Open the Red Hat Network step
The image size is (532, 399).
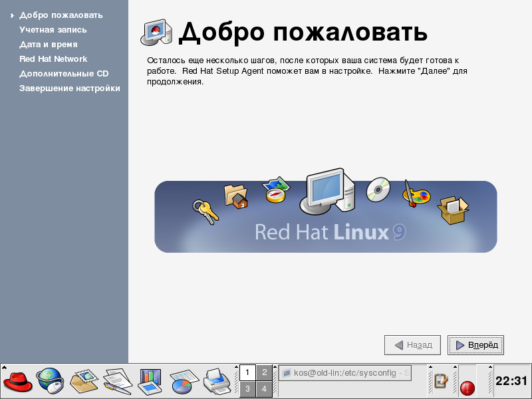click(x=53, y=59)
